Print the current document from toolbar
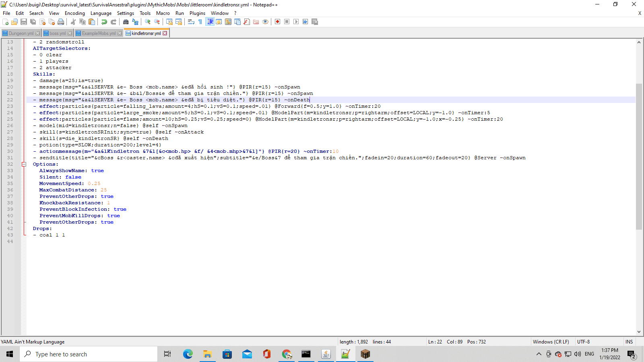Screen dimensions: 644x362 61,22
